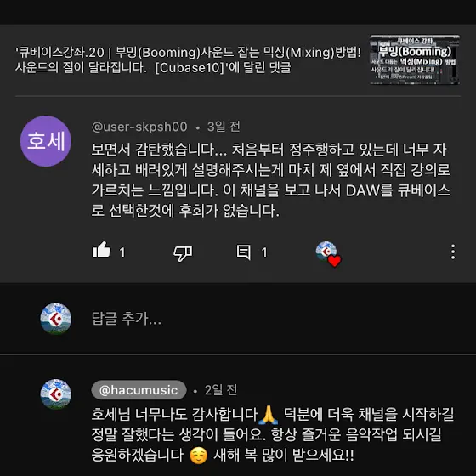The width and height of the screenshot is (476, 476).
Task: Select the hacumusic reply text
Action: [273, 434]
